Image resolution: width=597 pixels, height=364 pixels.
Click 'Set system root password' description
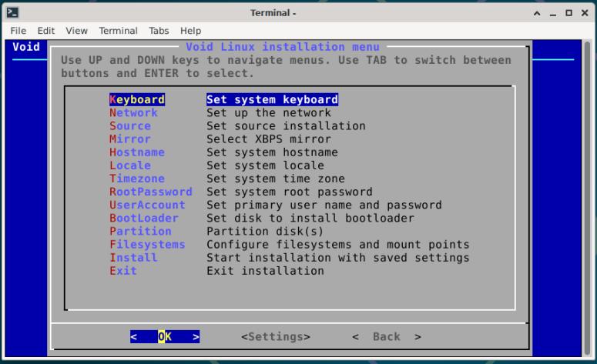point(290,192)
